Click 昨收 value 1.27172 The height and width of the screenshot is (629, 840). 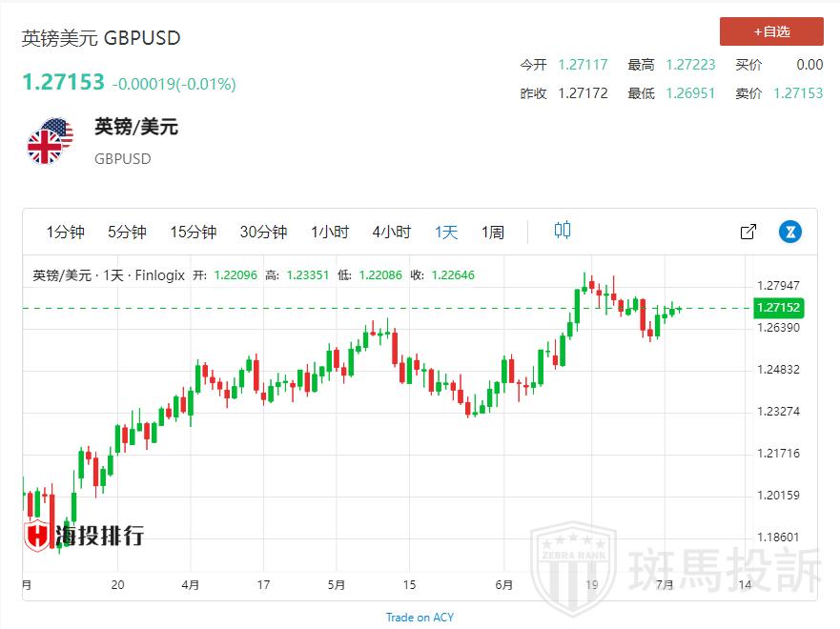[x=583, y=93]
